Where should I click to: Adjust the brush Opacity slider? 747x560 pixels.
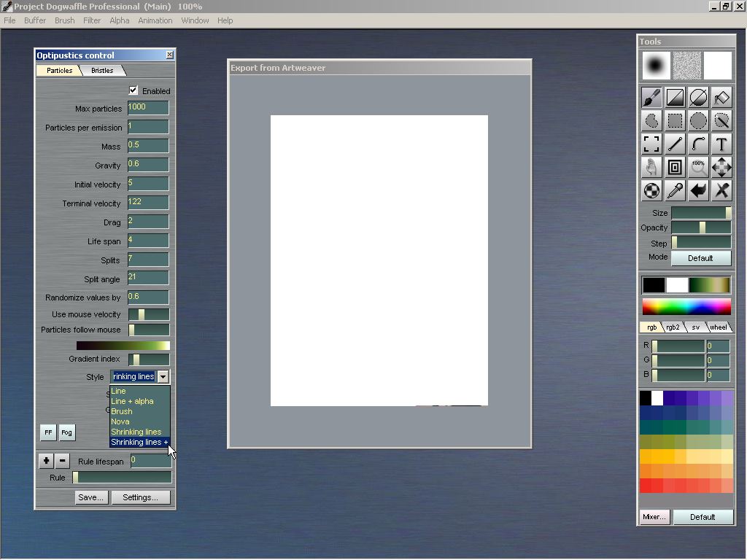click(701, 227)
